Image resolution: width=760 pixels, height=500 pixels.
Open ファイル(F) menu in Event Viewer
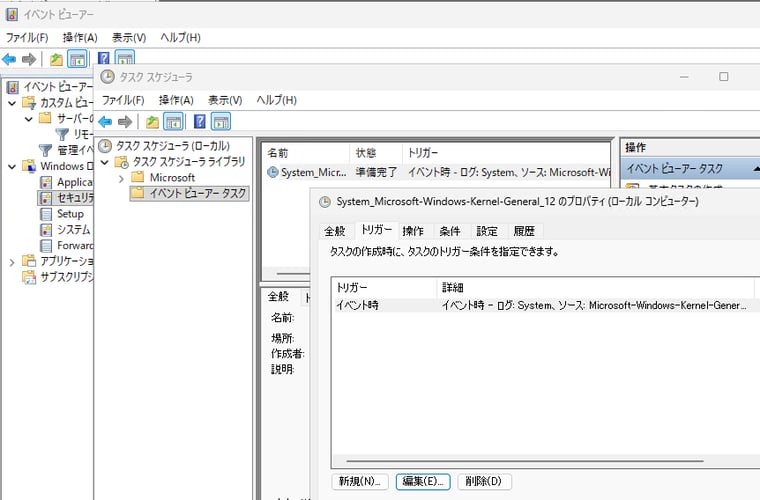(27, 37)
